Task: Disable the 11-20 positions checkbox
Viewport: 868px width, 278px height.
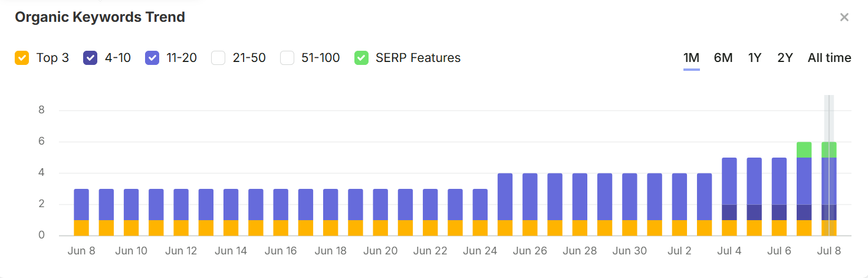Action: tap(152, 58)
